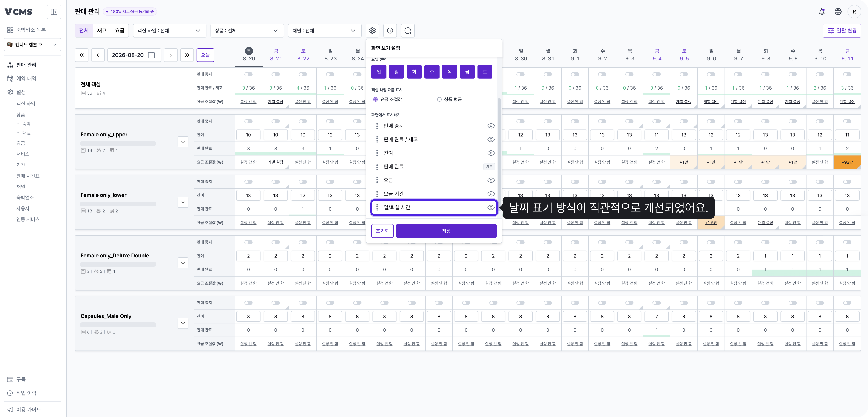Toggle the 토 weekday button
Image resolution: width=868 pixels, height=417 pixels.
pyautogui.click(x=485, y=72)
